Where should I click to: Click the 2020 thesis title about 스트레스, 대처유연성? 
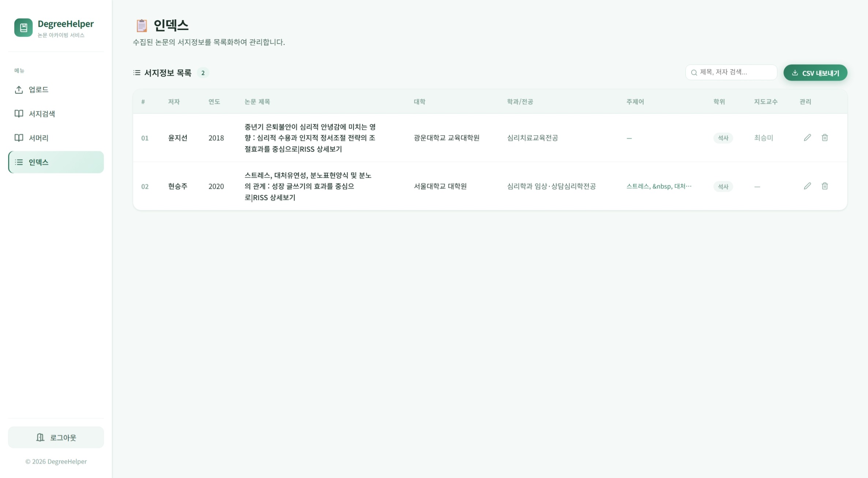pos(308,186)
